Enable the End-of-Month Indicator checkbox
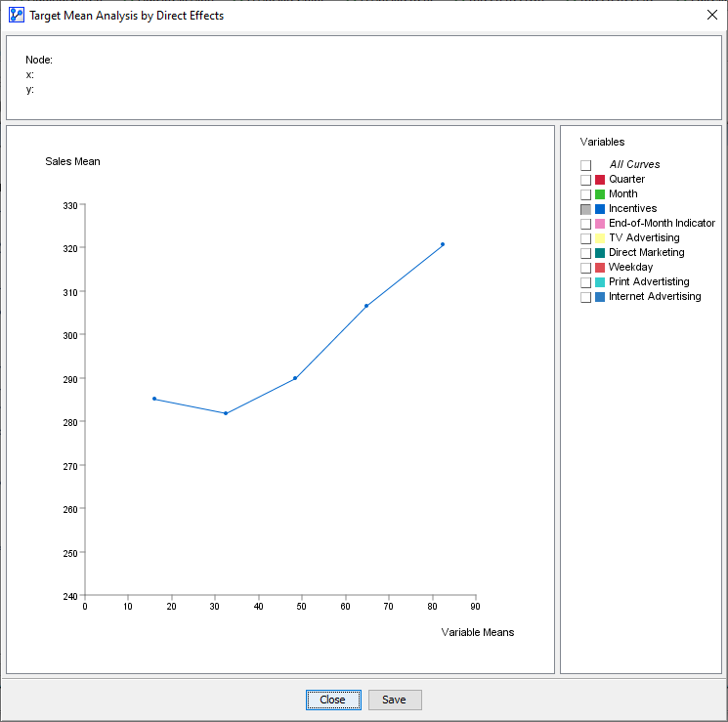This screenshot has width=728, height=722. point(585,224)
